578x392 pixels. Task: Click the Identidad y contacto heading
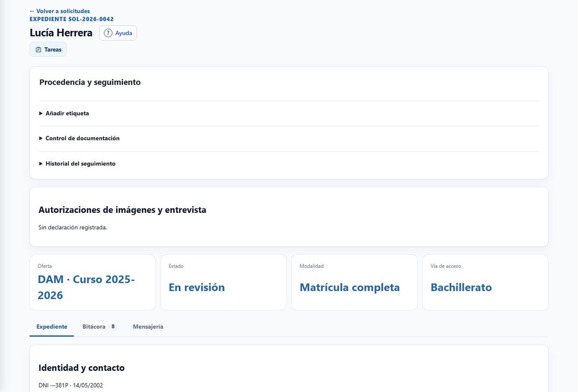[81, 368]
